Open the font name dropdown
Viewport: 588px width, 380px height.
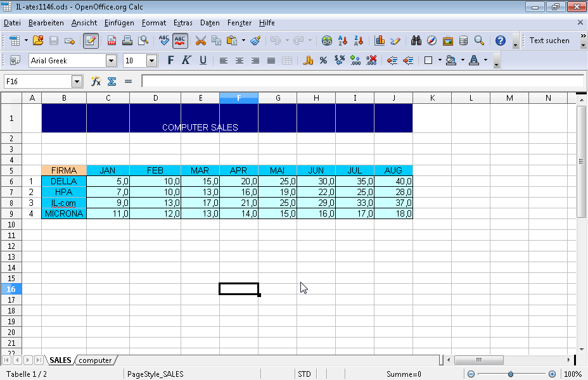[111, 60]
